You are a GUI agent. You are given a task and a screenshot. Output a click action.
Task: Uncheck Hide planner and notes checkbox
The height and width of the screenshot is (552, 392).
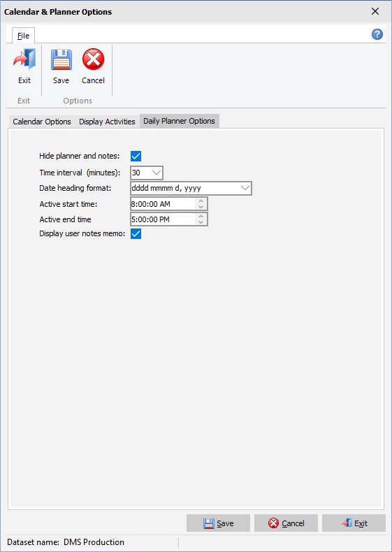[x=136, y=156]
